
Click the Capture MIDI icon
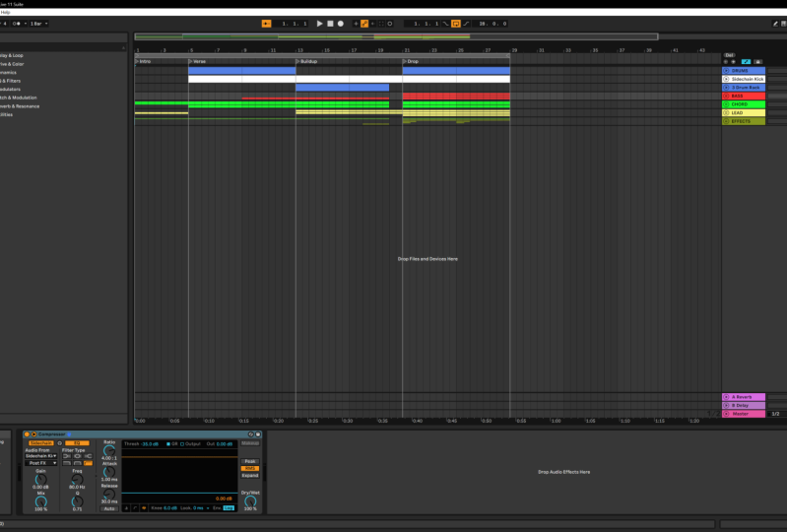(381, 24)
